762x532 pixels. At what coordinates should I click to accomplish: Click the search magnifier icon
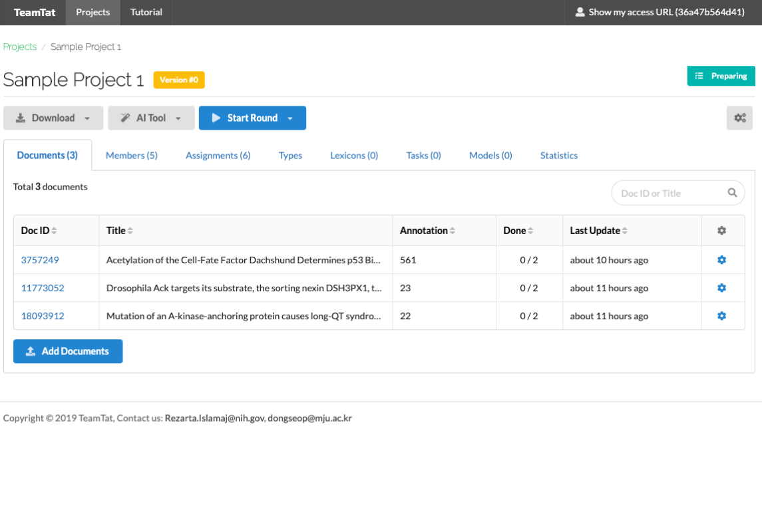pyautogui.click(x=732, y=193)
